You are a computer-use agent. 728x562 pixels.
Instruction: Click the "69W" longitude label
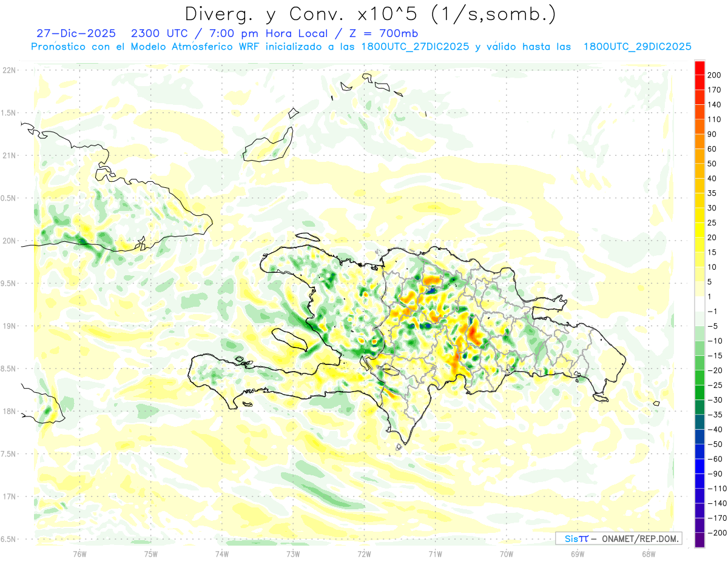578,554
